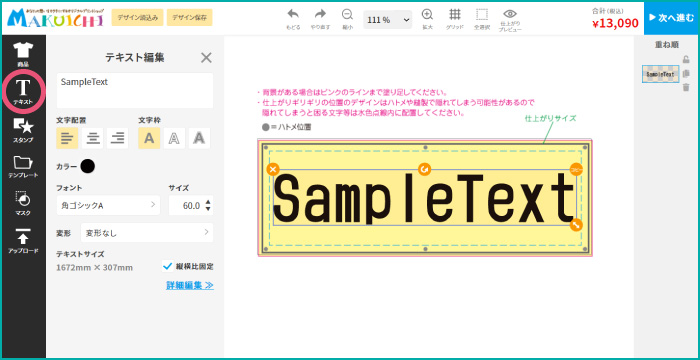Align text right
The height and width of the screenshot is (360, 700).
(x=117, y=138)
